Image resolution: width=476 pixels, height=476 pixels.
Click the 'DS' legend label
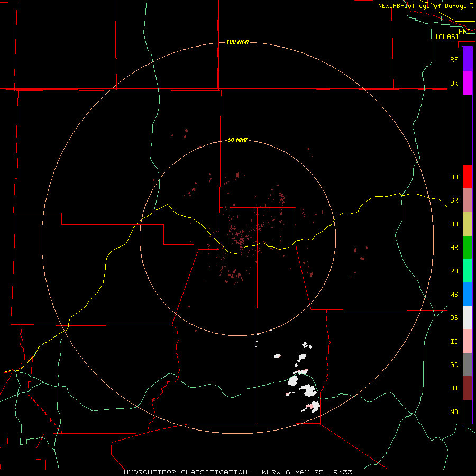point(454,318)
